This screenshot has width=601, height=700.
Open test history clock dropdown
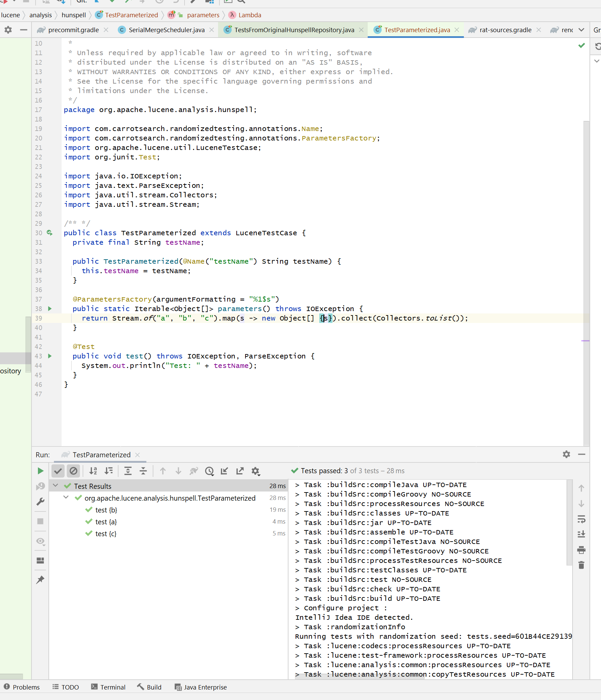210,471
